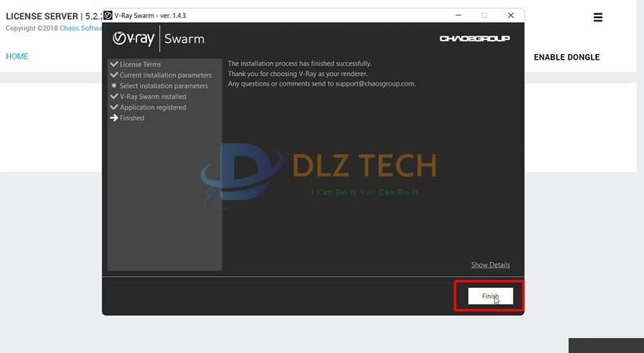This screenshot has height=353, width=644.
Task: Select the ENABLE DONGLE menu item
Action: (566, 57)
